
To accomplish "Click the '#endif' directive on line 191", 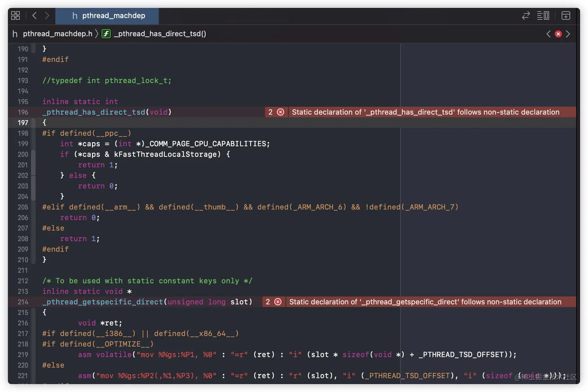I will 56,59.
